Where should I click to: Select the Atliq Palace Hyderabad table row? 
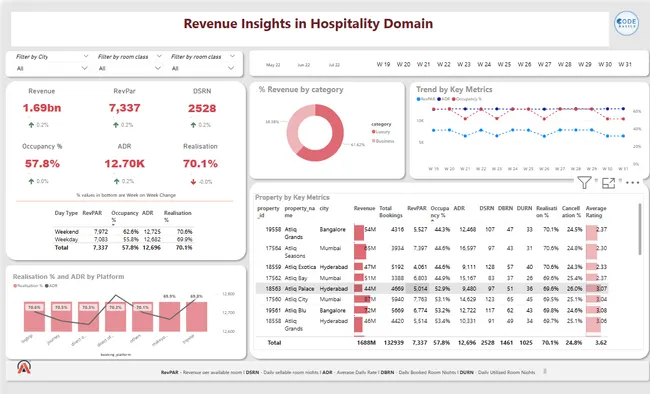coord(432,289)
